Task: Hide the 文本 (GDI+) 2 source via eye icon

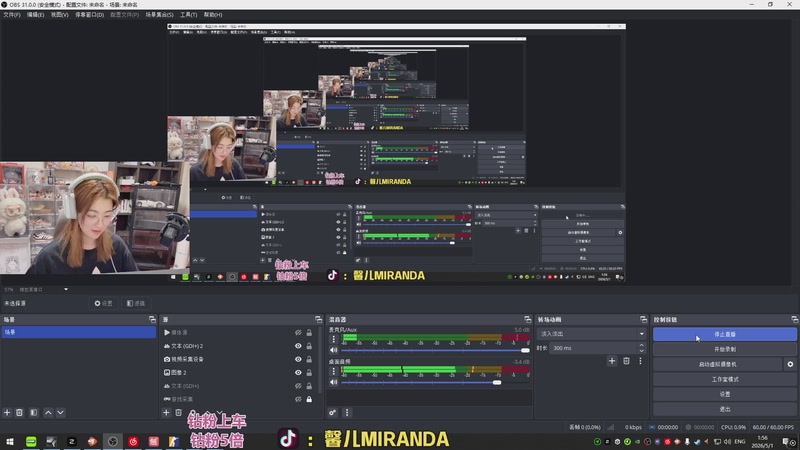Action: coord(298,346)
